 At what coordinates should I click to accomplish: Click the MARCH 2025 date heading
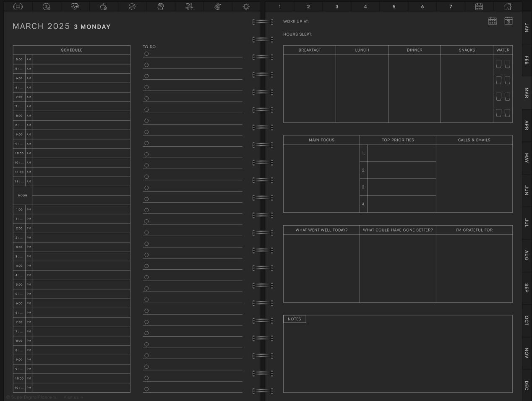(41, 26)
